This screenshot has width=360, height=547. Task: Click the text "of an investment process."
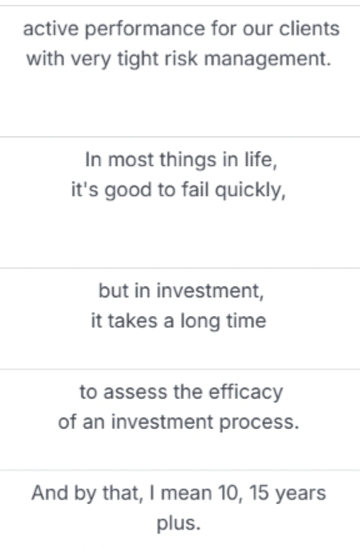tap(179, 422)
